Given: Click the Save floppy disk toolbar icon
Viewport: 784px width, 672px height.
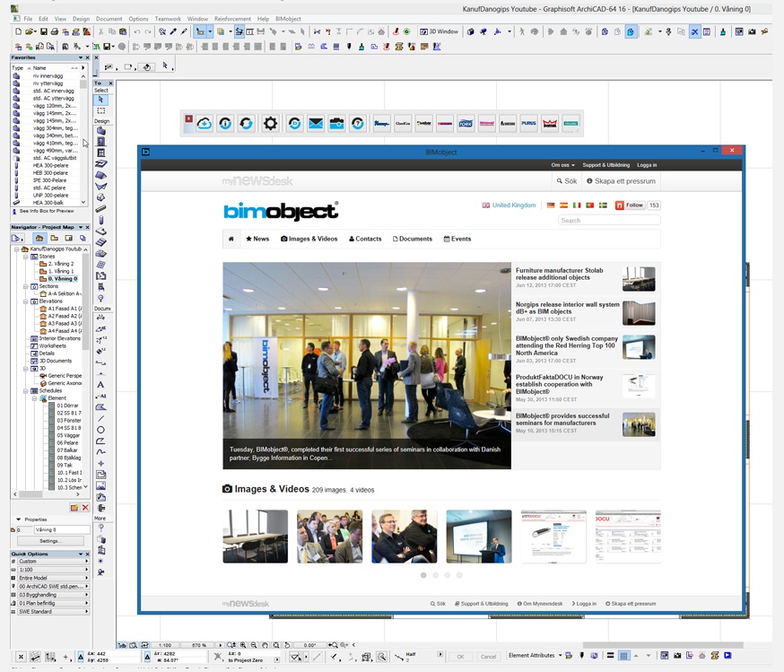Looking at the screenshot, I should [x=43, y=31].
